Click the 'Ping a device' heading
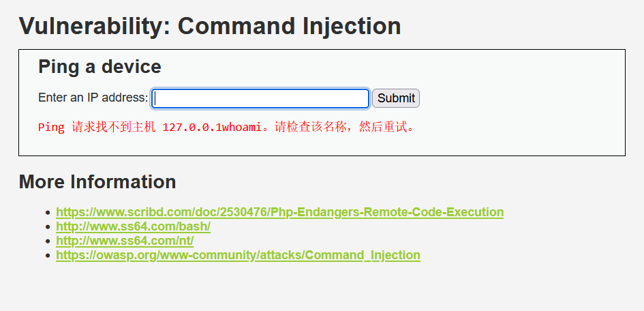The height and width of the screenshot is (311, 644). (x=99, y=67)
